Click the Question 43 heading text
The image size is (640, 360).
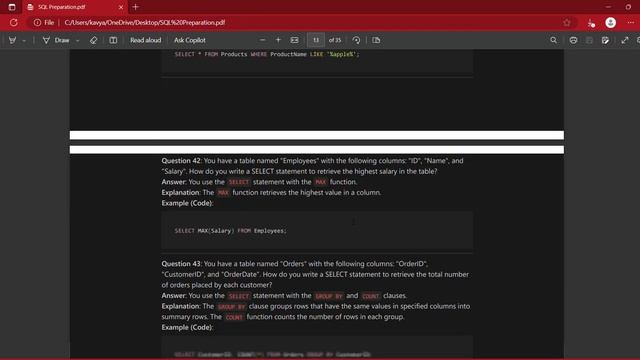[x=181, y=264]
